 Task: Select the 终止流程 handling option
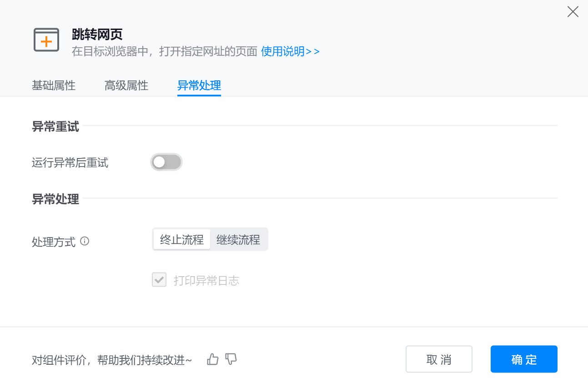click(x=182, y=239)
